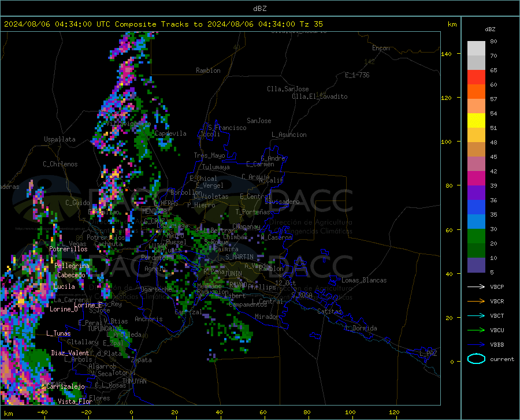Viewport: 520px width, 420px height.
Task: Click the Zapata map label
Action: [142, 360]
